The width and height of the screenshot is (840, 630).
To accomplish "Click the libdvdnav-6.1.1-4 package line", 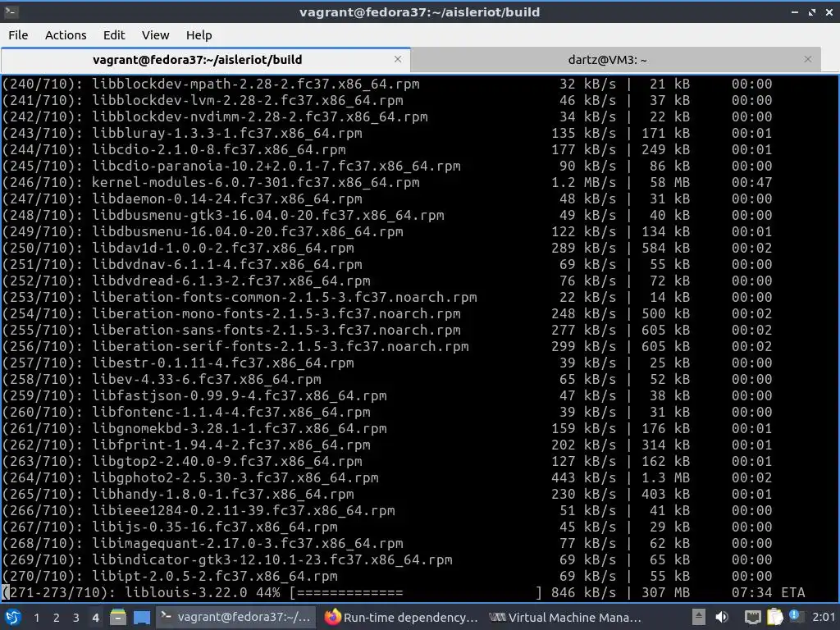I will tap(387, 264).
